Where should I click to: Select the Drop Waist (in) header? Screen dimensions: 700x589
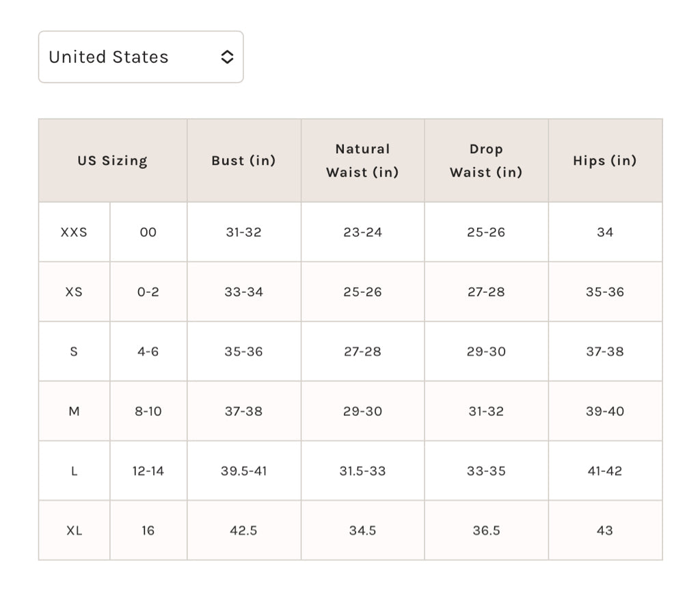[486, 161]
